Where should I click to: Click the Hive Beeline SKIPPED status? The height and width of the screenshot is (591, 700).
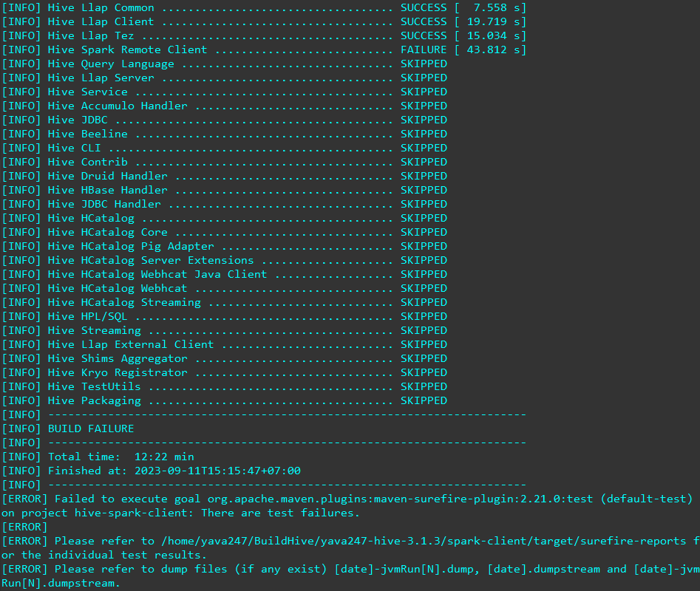pyautogui.click(x=424, y=134)
